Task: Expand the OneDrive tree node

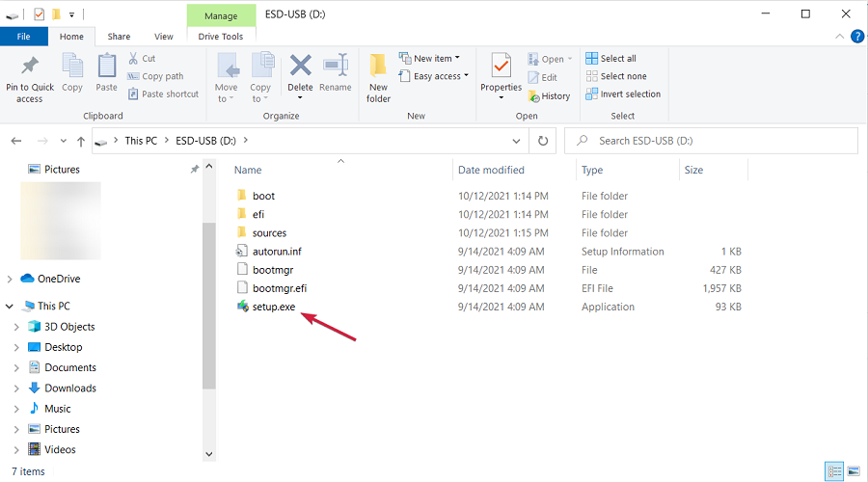Action: tap(10, 279)
